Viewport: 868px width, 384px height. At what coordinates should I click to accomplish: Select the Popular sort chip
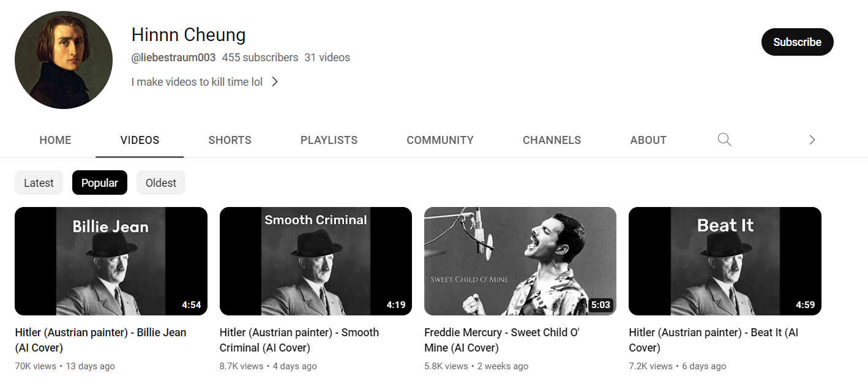(100, 183)
